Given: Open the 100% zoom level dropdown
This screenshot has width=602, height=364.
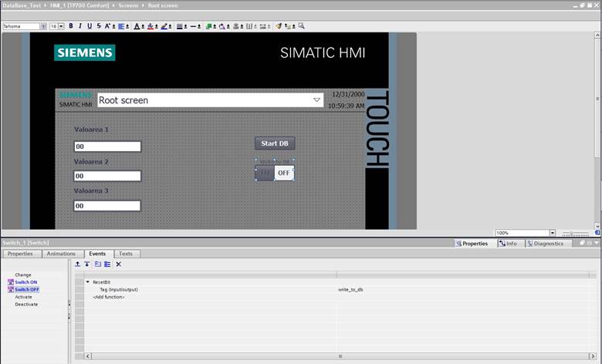Looking at the screenshot, I should [552, 233].
